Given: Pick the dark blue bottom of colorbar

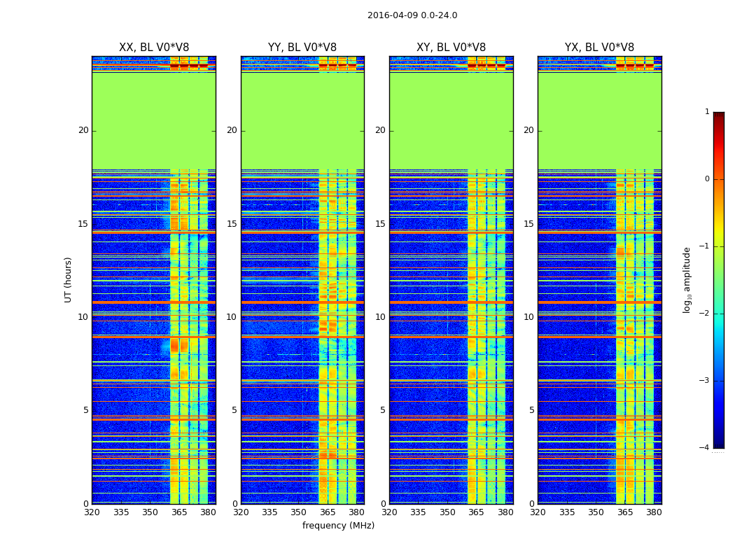Looking at the screenshot, I should [x=718, y=444].
